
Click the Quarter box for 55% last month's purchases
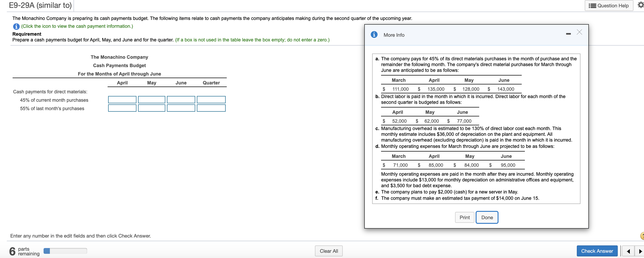coord(211,108)
